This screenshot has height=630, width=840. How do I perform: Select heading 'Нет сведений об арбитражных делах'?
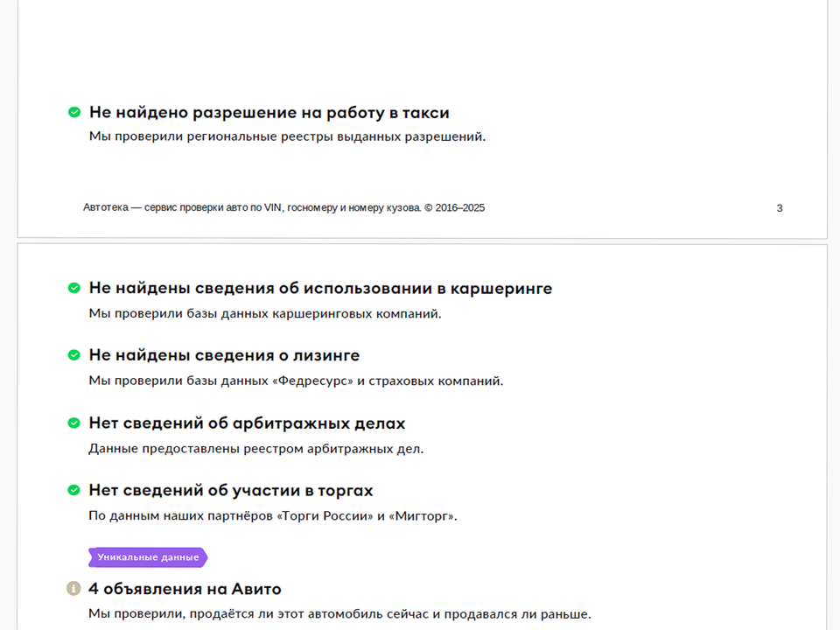tap(247, 423)
